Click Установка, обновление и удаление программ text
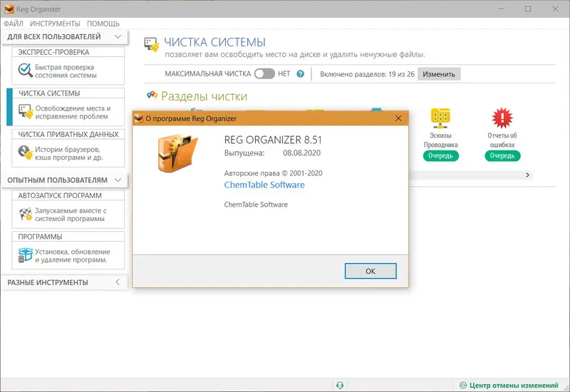The image size is (570, 392). tap(73, 256)
